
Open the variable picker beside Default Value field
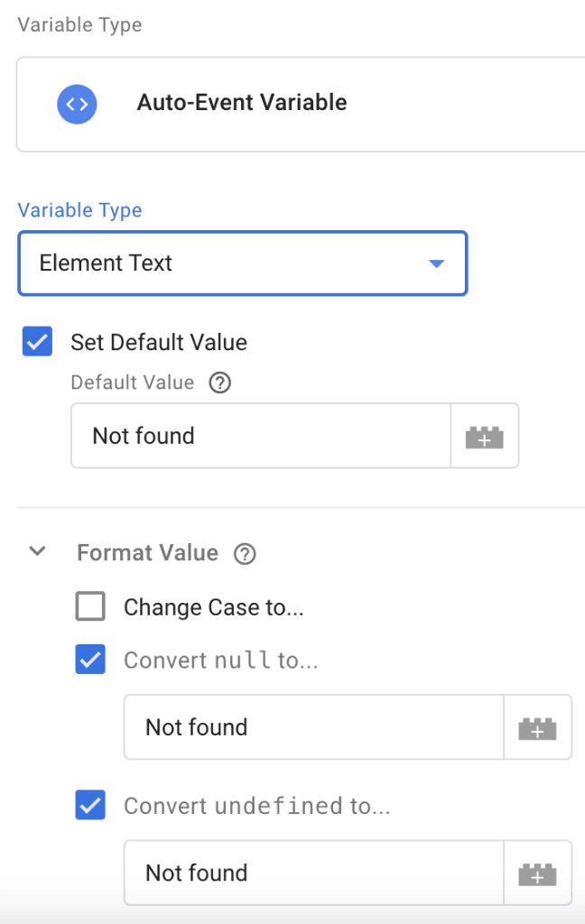[485, 436]
